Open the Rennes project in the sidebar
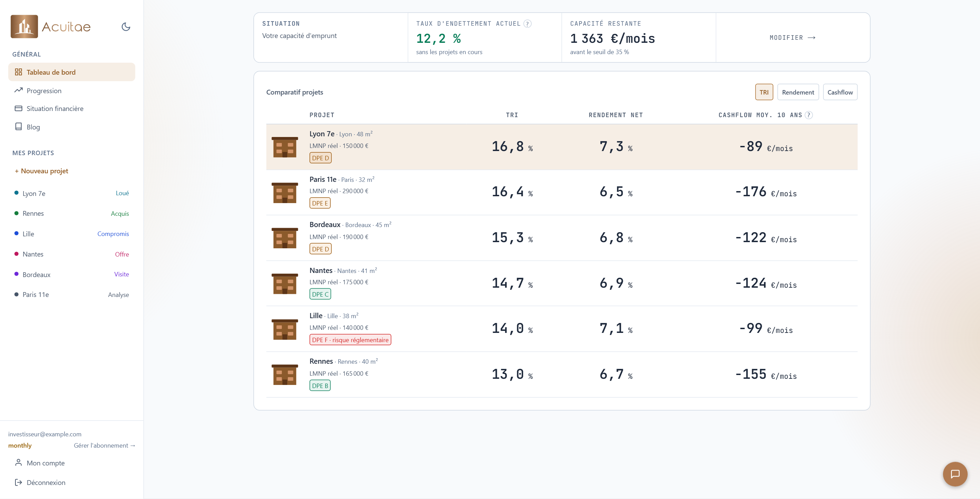 tap(72, 213)
